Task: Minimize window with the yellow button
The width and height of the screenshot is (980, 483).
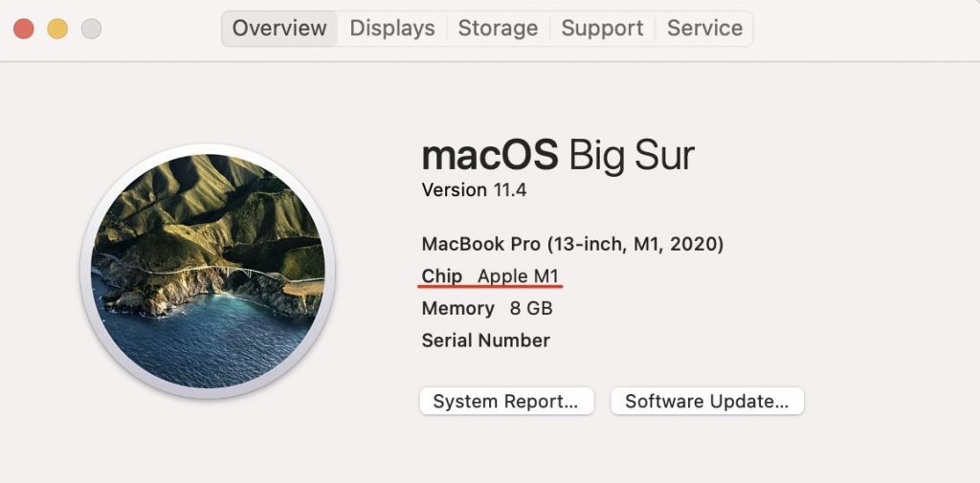Action: point(57,29)
